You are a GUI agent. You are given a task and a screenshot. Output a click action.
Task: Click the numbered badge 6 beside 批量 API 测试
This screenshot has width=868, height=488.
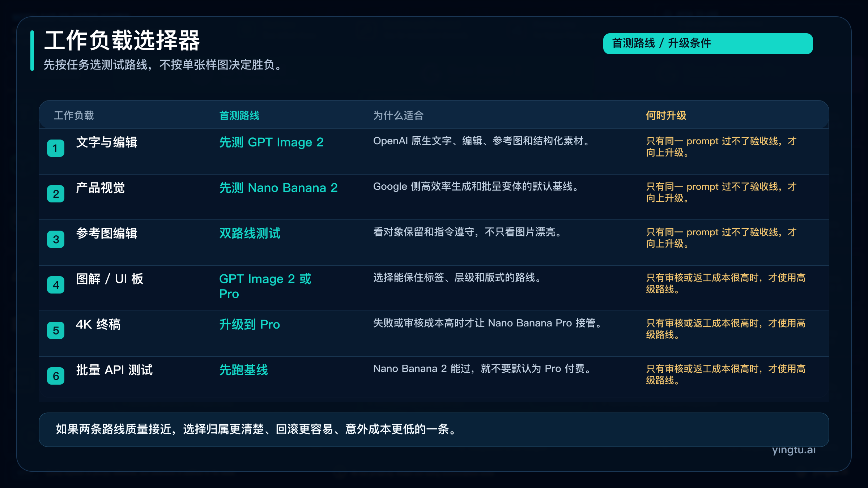click(55, 376)
